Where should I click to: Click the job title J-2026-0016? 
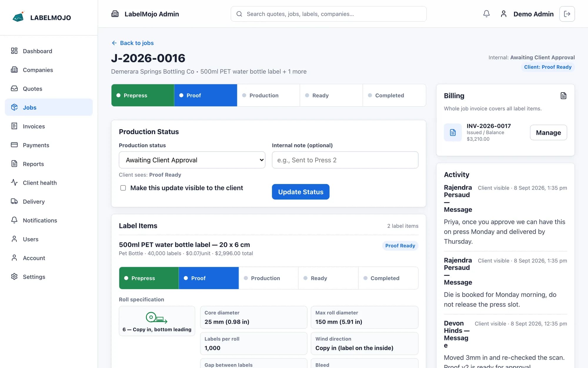click(148, 58)
